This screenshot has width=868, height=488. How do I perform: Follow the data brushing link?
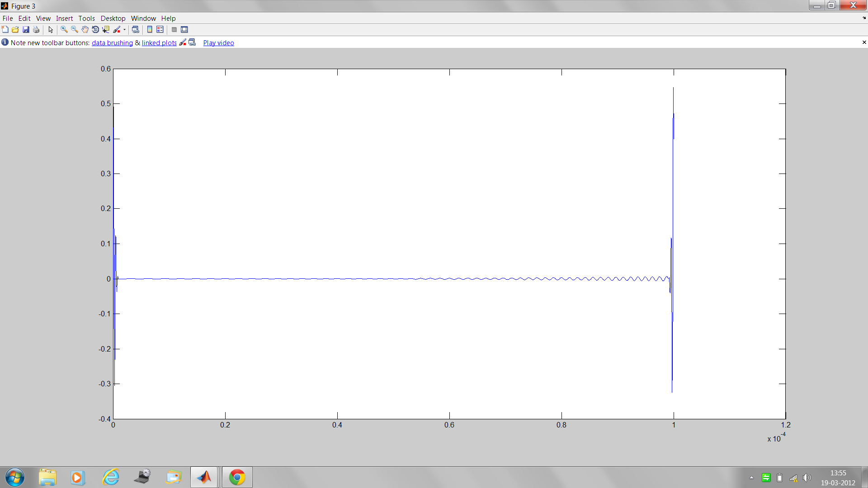point(112,42)
